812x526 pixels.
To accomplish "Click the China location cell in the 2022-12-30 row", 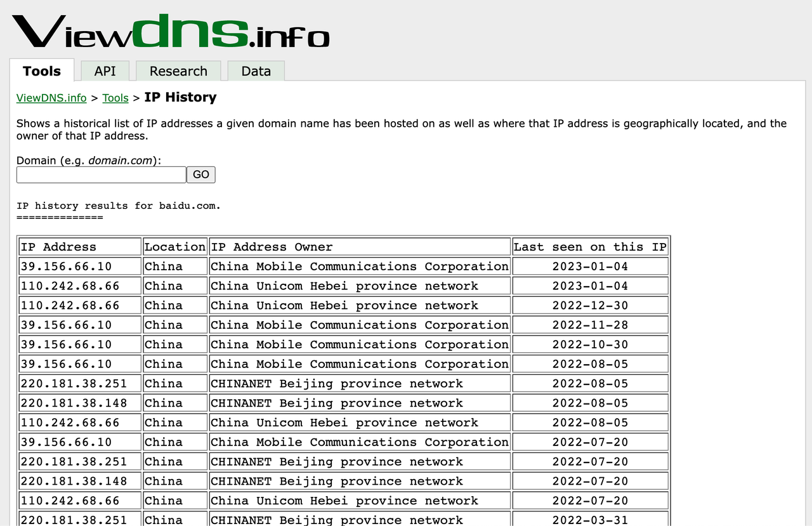I will coord(175,305).
